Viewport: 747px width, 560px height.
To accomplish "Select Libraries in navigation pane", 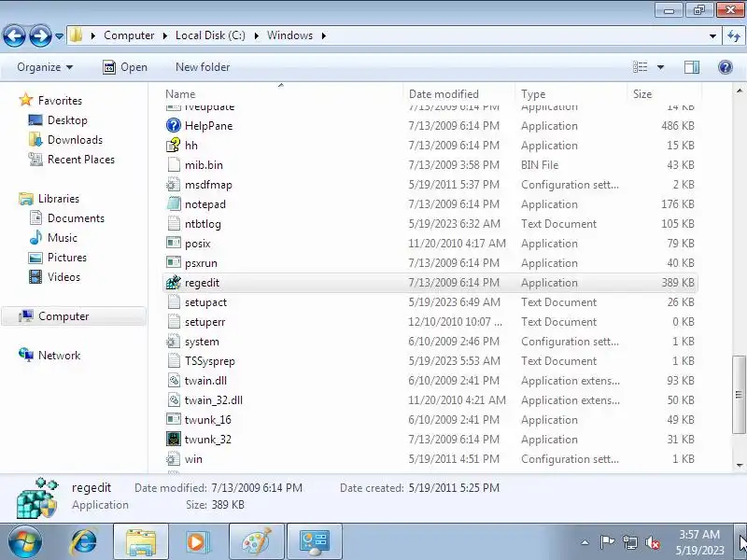I will (59, 199).
